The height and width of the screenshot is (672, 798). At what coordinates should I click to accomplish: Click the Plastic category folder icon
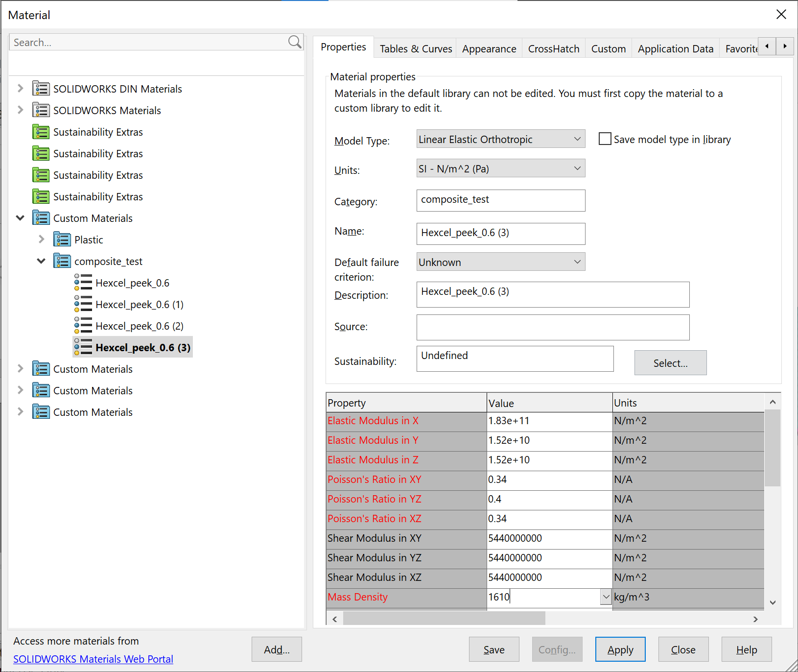(62, 240)
